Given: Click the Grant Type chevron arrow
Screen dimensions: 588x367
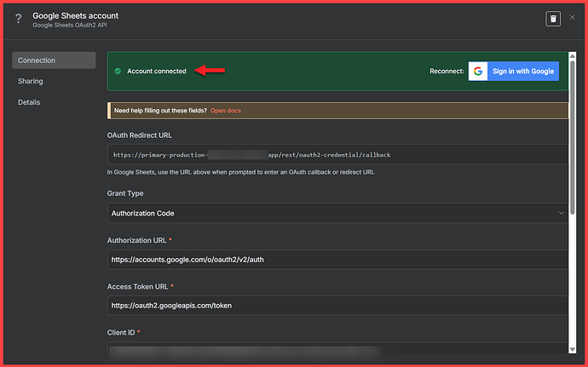Looking at the screenshot, I should [x=561, y=213].
